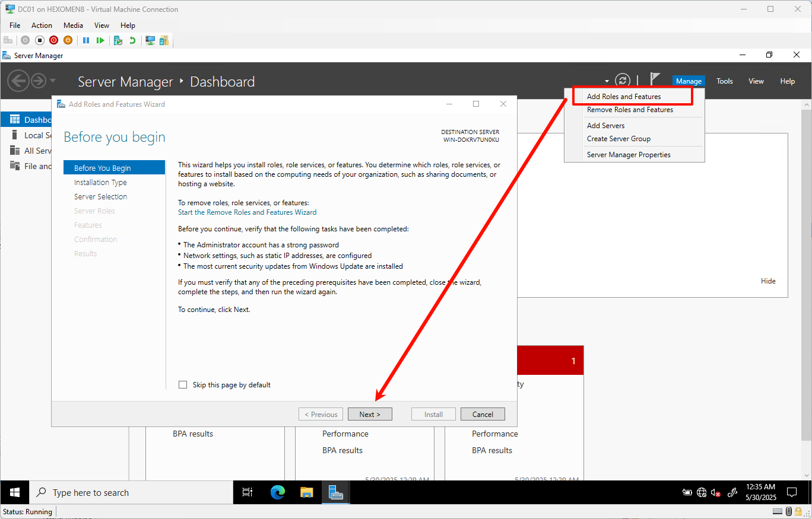Click the Server Manager refresh icon
Screen dimensions: 812x519
[622, 81]
